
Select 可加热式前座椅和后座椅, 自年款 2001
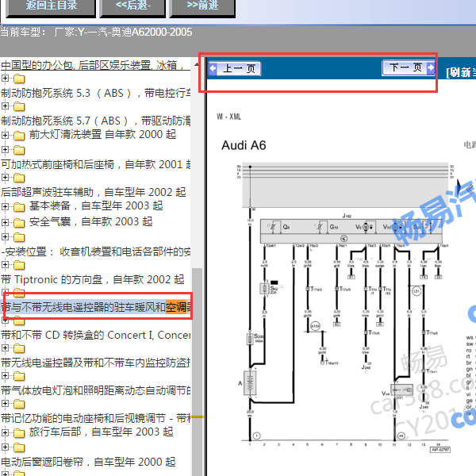[96, 164]
